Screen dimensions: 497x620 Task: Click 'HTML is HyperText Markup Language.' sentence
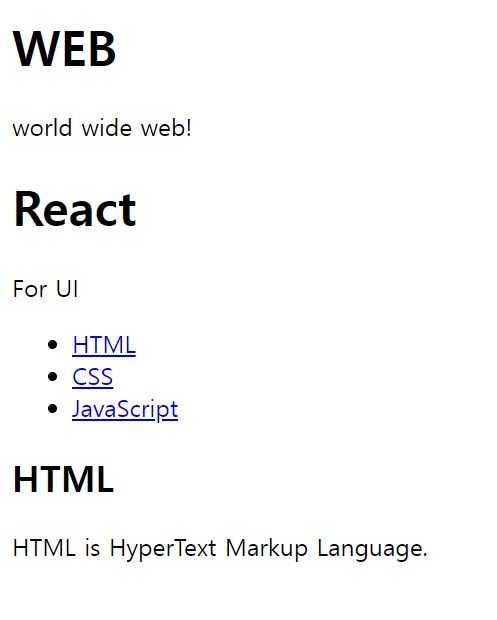220,548
